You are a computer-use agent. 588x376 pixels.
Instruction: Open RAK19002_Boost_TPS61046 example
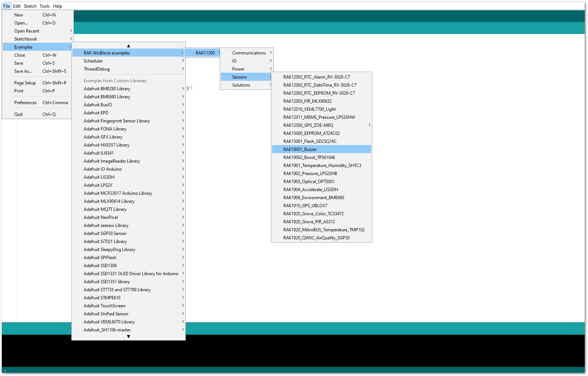(321, 157)
